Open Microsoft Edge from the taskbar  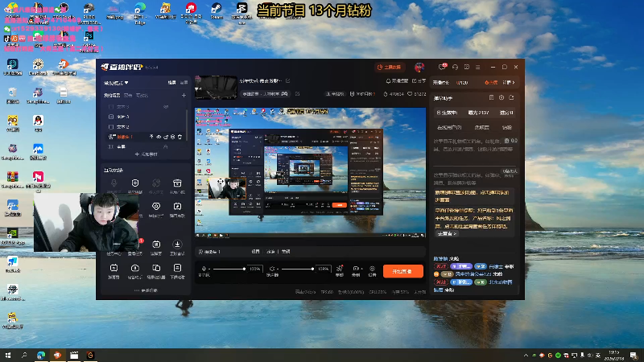41,355
